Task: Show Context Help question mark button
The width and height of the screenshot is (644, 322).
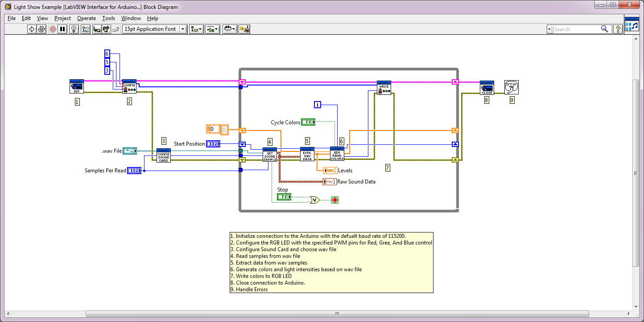Action: tap(618, 29)
